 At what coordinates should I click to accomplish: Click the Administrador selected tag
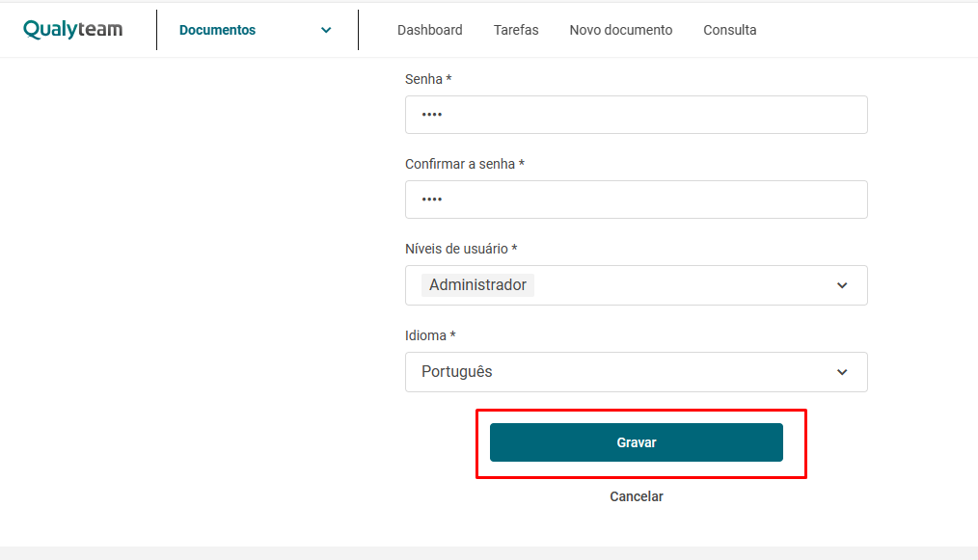pyautogui.click(x=477, y=285)
